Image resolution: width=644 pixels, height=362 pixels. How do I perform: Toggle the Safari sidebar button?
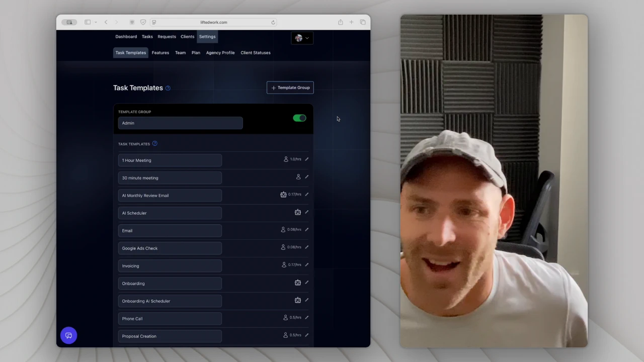pyautogui.click(x=88, y=22)
